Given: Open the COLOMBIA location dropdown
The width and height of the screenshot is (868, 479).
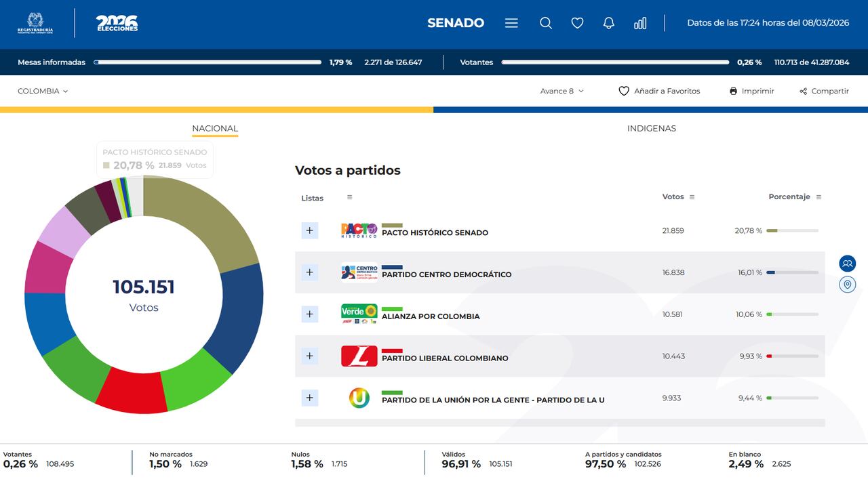Looking at the screenshot, I should click(x=42, y=91).
